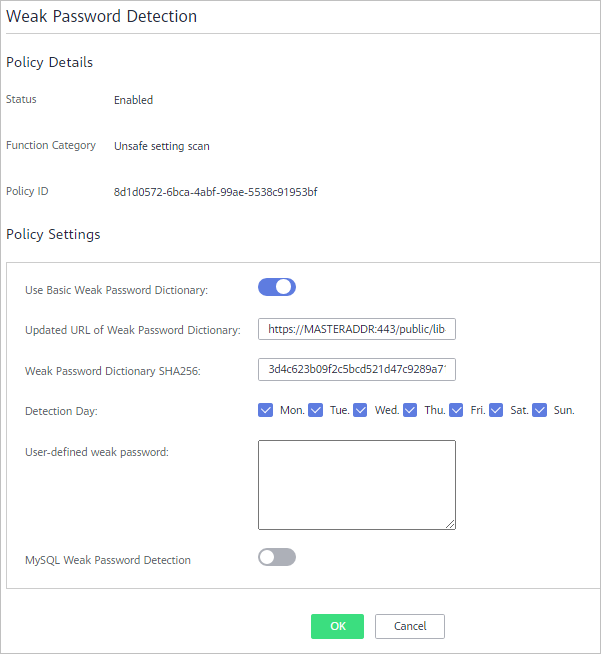Screen dimensions: 601x654
Task: Click the Unsafe setting scan category text
Action: click(162, 146)
